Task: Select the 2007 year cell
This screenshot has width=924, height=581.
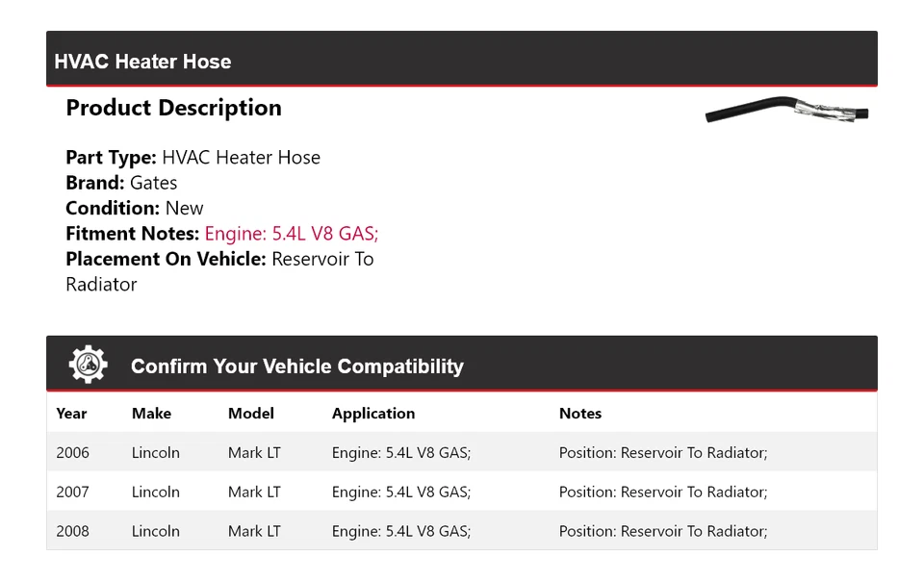Action: tap(72, 493)
